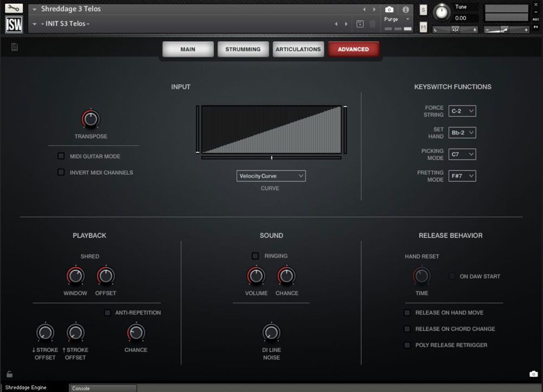543x392 pixels.
Task: Open Set Hand keyswitch dropdown
Action: pos(462,132)
